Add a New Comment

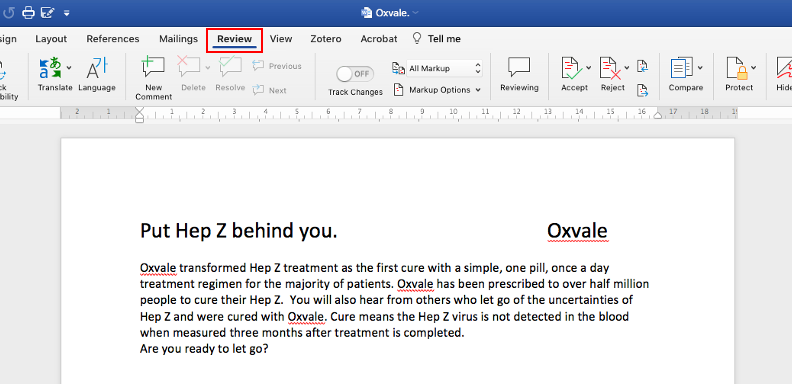tap(154, 78)
